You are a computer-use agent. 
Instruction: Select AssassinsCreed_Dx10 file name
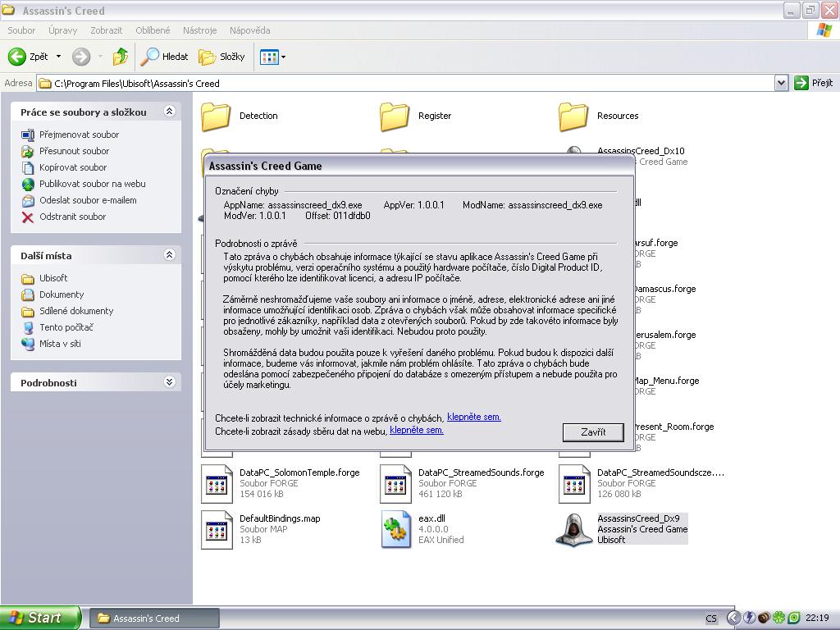coord(641,151)
